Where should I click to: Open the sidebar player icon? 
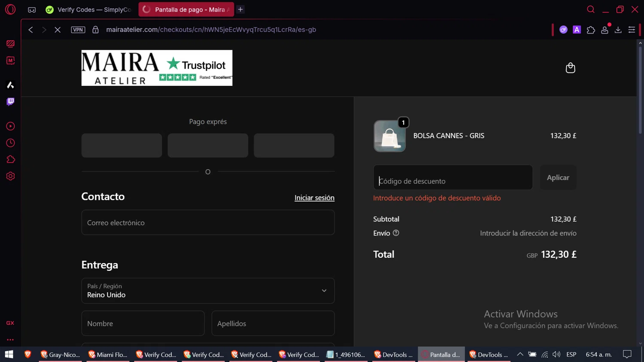coord(10,126)
